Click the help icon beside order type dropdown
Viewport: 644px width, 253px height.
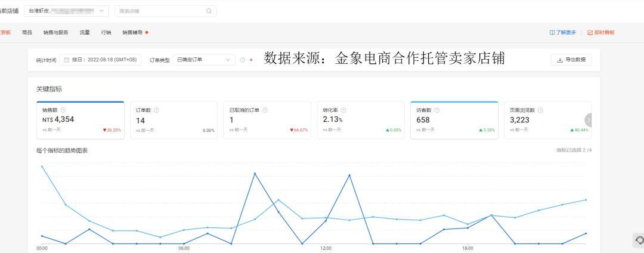[x=242, y=60]
